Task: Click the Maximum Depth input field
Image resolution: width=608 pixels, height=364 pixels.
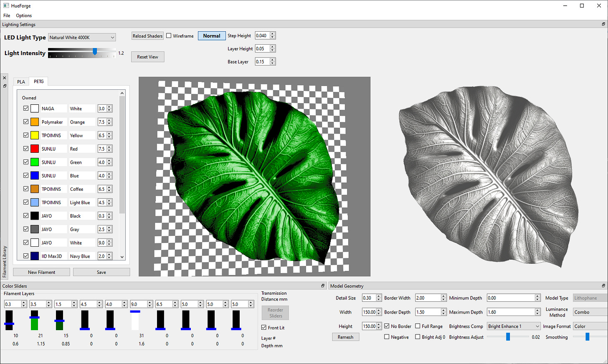Action: (x=510, y=312)
